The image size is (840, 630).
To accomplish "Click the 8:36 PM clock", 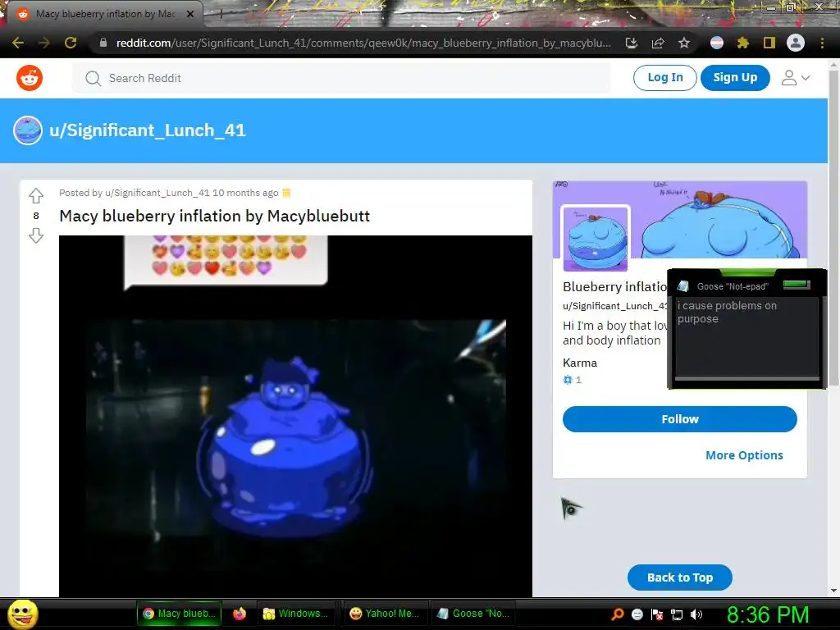I will click(768, 614).
